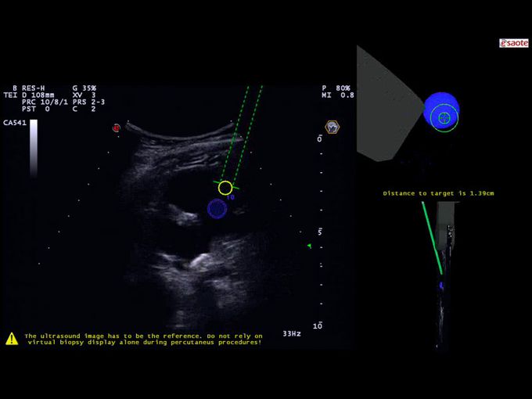Click the P 80% power readout
This screenshot has width=532, height=399.
pyautogui.click(x=336, y=88)
